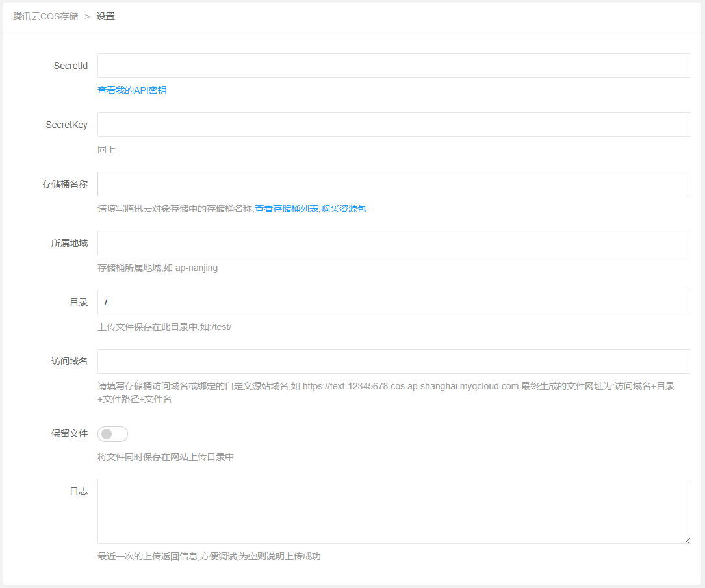Click the SecretId label
This screenshot has height=588, width=705.
coord(71,66)
